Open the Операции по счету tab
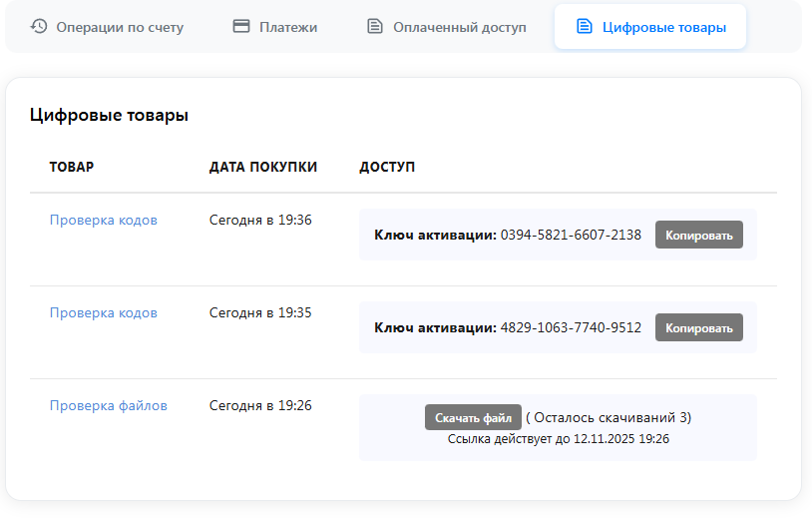The image size is (812, 518). (x=120, y=27)
